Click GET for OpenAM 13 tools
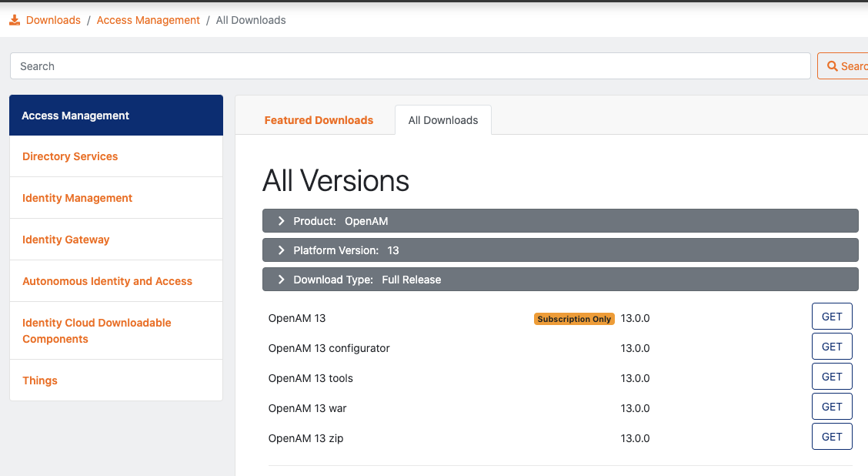868x476 pixels. click(832, 377)
